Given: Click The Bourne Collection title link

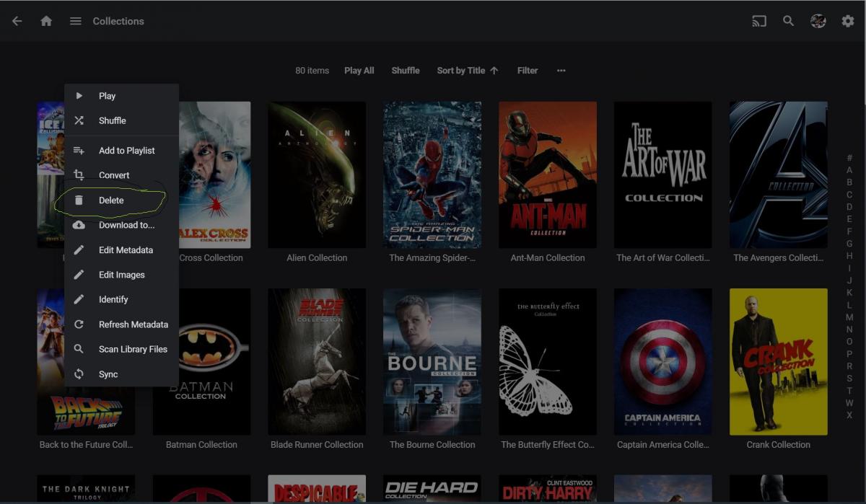Looking at the screenshot, I should coord(432,445).
